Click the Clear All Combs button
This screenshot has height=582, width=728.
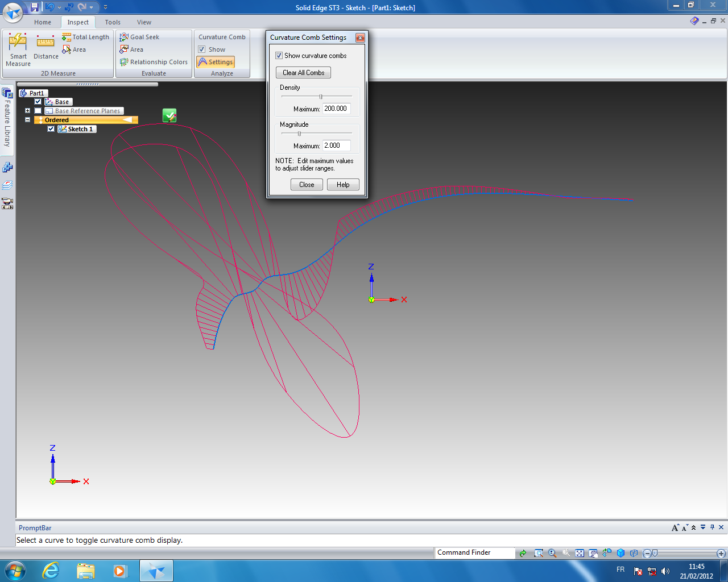[x=303, y=73]
